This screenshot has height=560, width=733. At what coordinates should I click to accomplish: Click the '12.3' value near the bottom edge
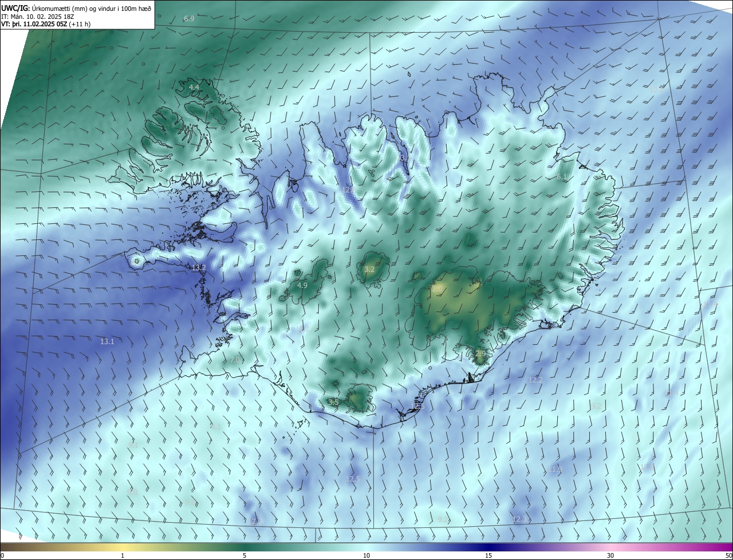click(x=519, y=519)
